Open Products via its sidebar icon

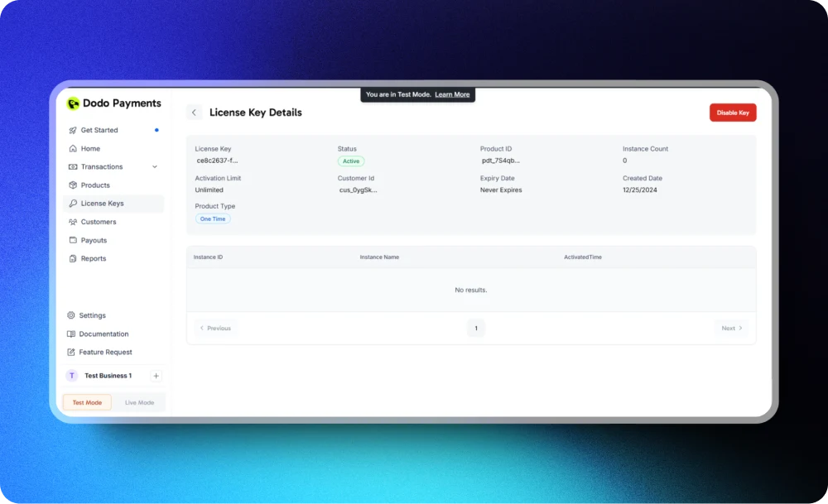(x=72, y=185)
